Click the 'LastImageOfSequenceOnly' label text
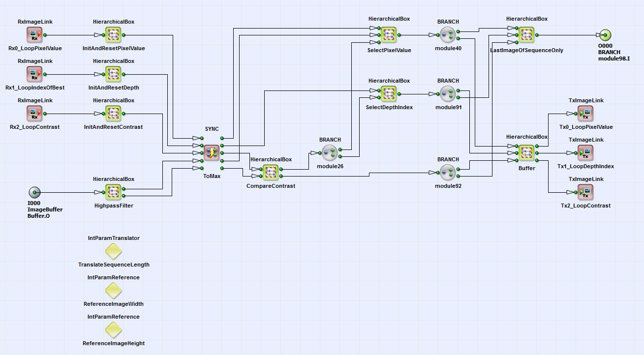The image size is (644, 355). pyautogui.click(x=527, y=50)
